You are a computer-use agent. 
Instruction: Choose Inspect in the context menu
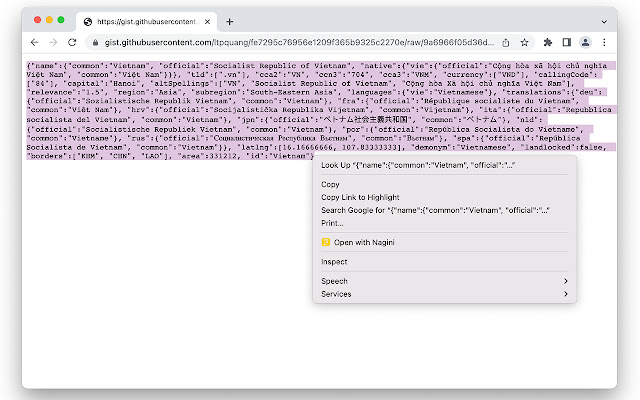point(334,262)
